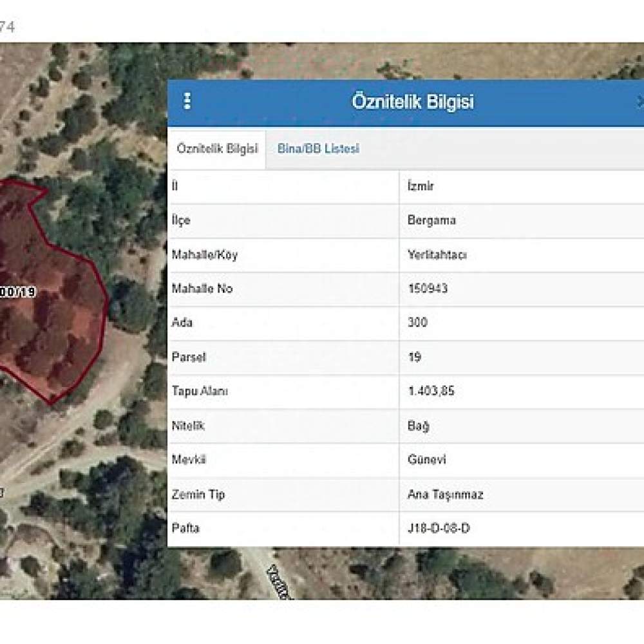Select the Öznitelik Bilgisi tab

(x=217, y=149)
